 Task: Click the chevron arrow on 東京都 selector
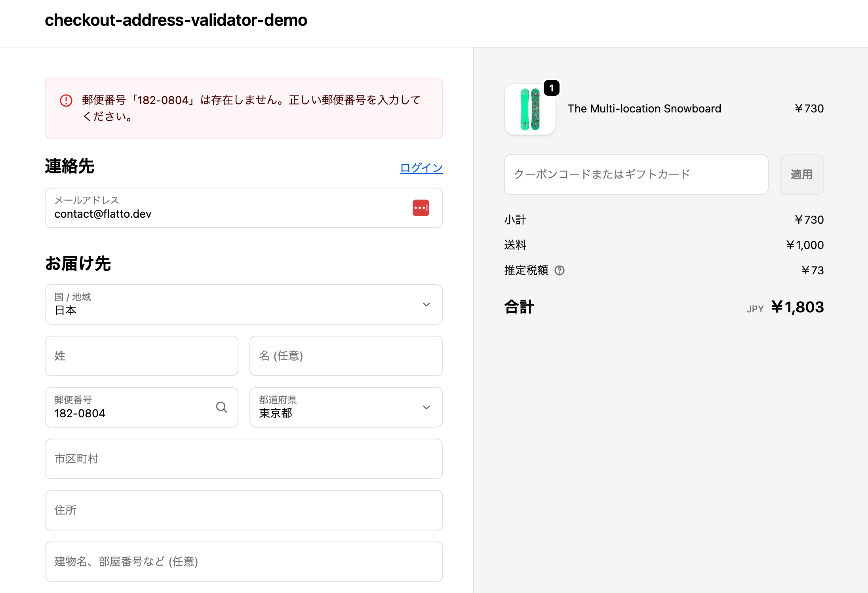coord(426,407)
